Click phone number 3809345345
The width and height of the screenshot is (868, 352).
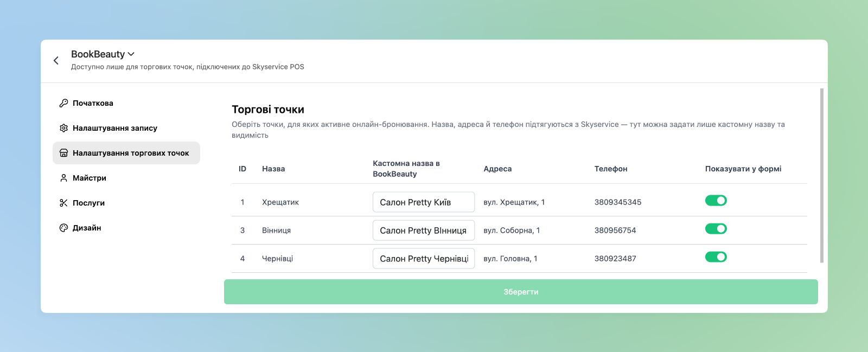pyautogui.click(x=618, y=202)
